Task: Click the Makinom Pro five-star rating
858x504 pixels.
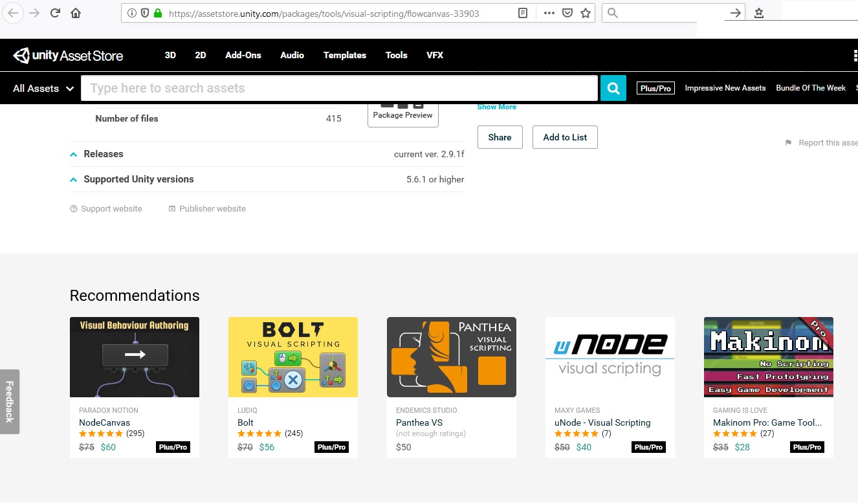Action: (x=735, y=433)
